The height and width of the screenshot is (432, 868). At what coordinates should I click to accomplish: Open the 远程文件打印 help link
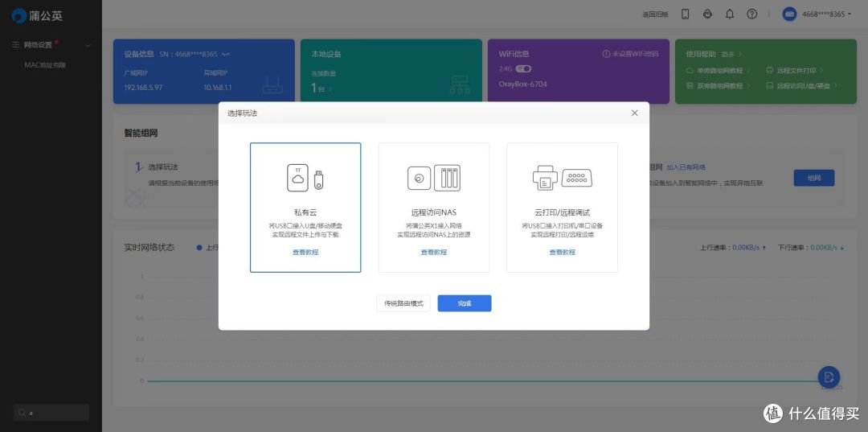click(796, 70)
